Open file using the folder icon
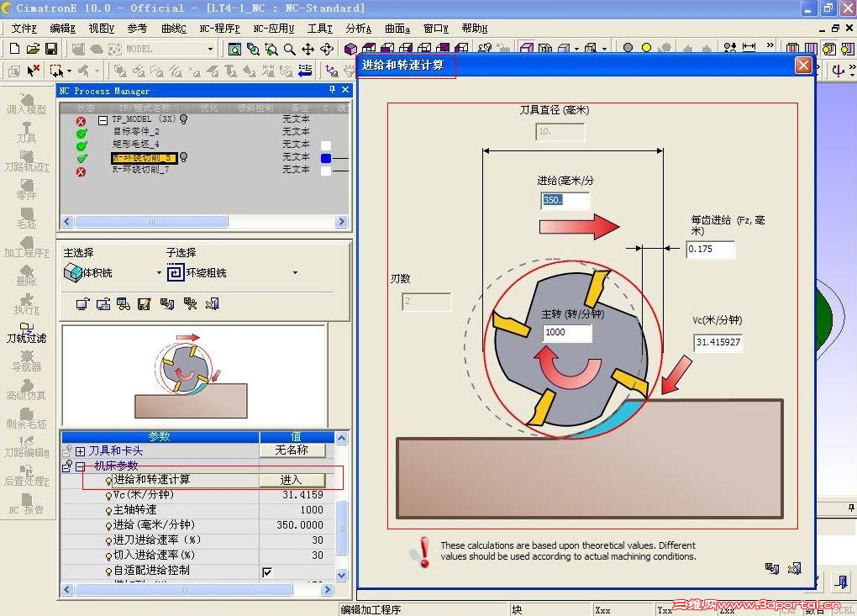Image resolution: width=857 pixels, height=616 pixels. (x=33, y=50)
